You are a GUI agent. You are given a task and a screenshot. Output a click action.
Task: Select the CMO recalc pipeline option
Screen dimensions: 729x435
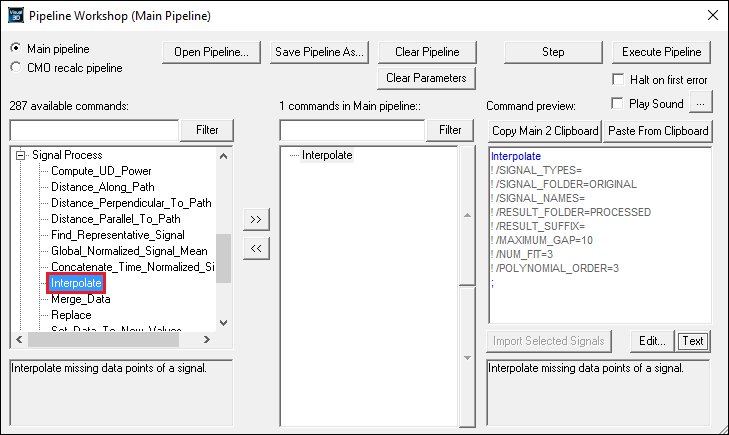(x=16, y=68)
